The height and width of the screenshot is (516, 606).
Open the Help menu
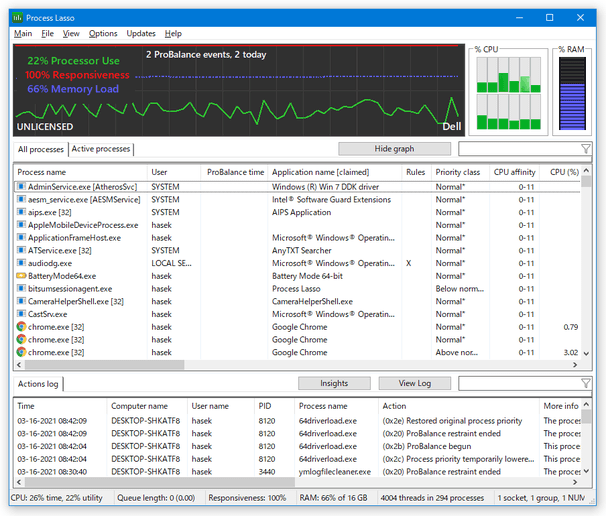click(173, 34)
